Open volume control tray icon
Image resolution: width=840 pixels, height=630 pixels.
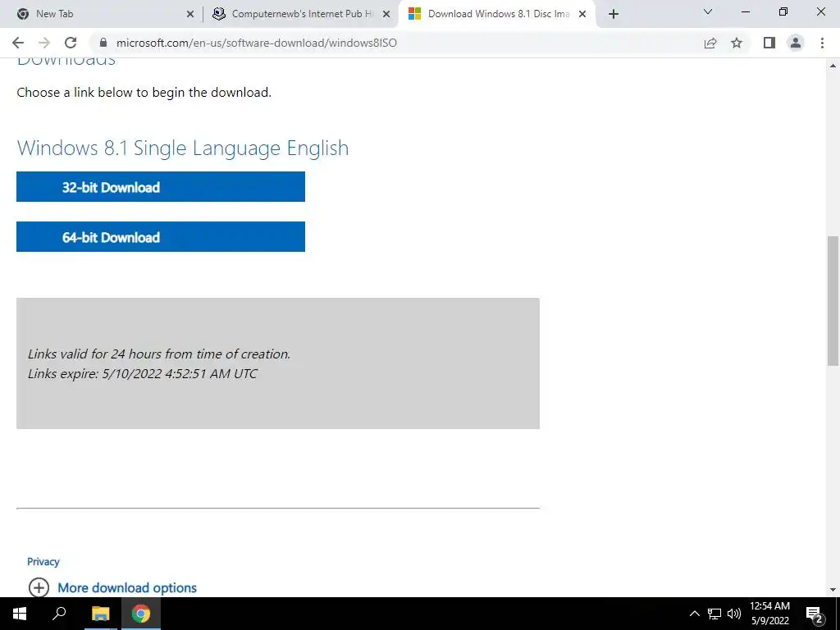[x=734, y=614]
